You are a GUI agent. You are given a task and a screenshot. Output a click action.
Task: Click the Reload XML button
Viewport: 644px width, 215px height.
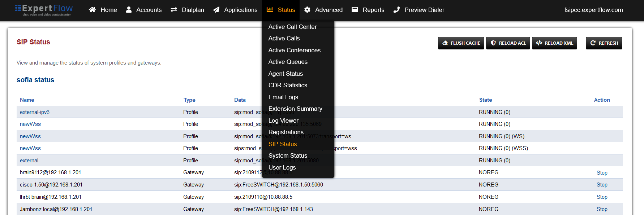pos(554,43)
